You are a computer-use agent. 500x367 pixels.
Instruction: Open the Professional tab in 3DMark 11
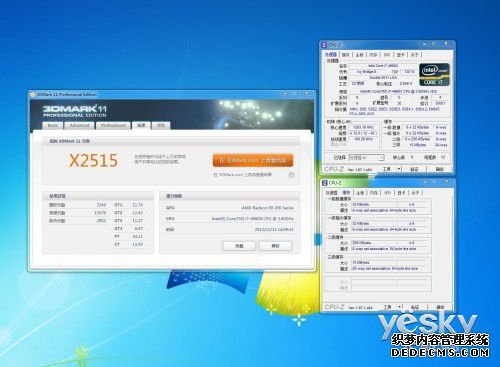coord(113,125)
